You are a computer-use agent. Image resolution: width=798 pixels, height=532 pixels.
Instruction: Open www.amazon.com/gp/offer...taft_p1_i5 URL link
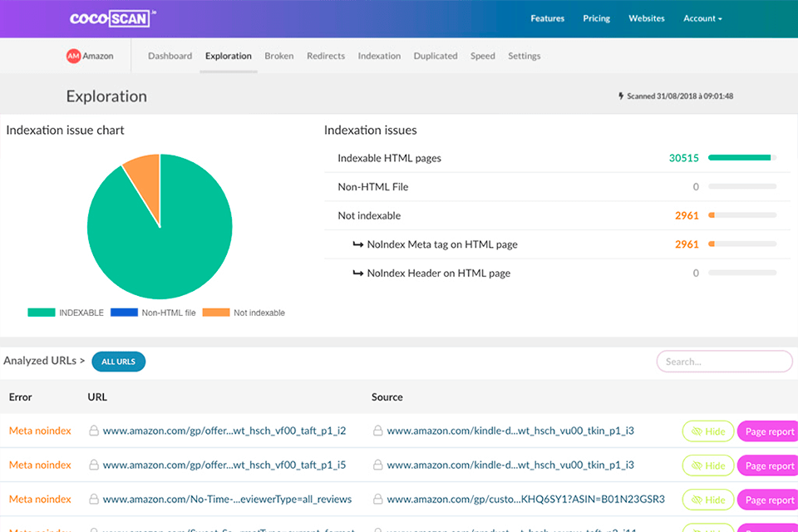(x=224, y=465)
